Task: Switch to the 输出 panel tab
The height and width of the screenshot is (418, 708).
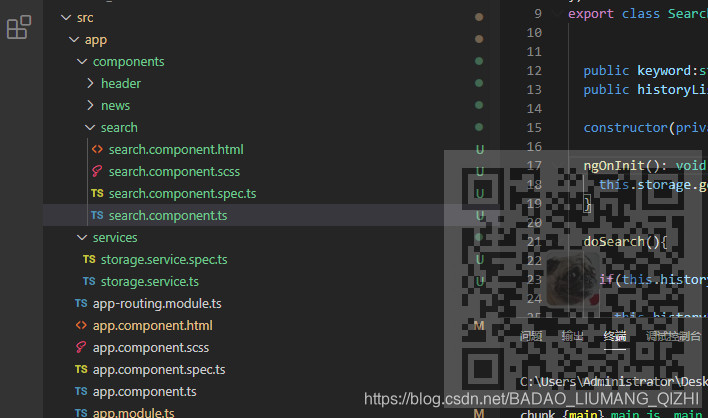Action: click(x=573, y=336)
